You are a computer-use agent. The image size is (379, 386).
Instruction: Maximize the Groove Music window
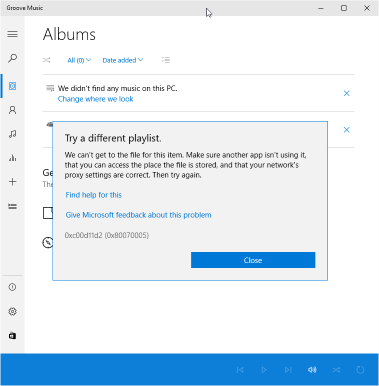[x=344, y=8]
